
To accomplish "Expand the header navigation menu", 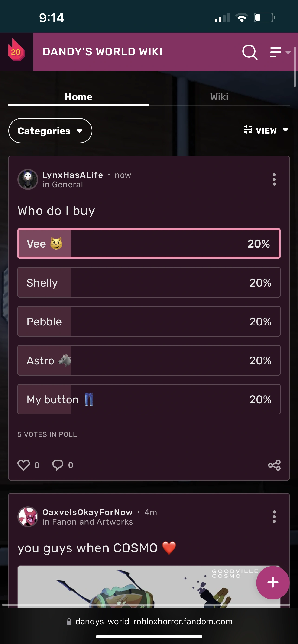I will click(x=280, y=52).
